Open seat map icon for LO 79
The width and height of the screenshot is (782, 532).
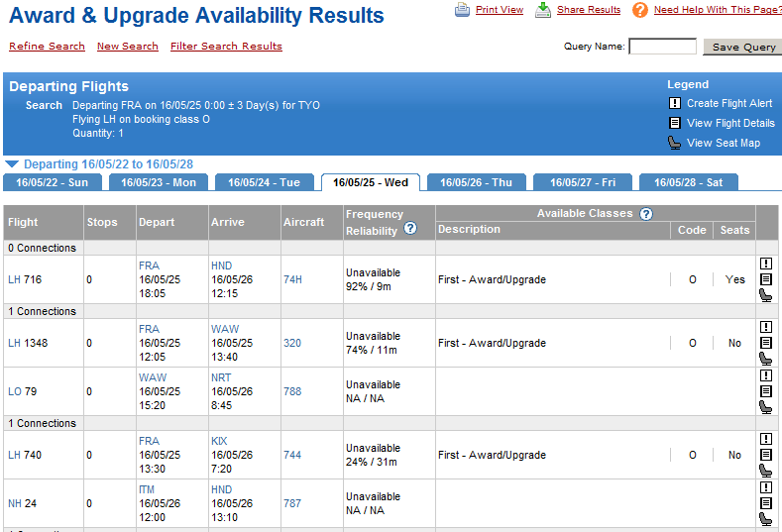[766, 407]
